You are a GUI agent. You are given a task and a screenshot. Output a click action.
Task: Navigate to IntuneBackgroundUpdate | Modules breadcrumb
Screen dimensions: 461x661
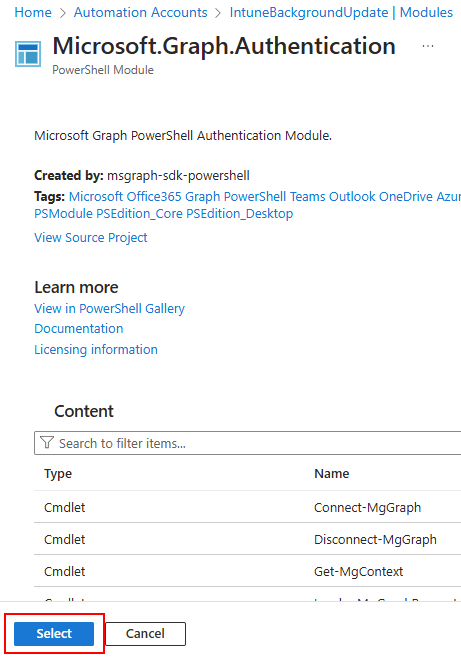point(341,12)
